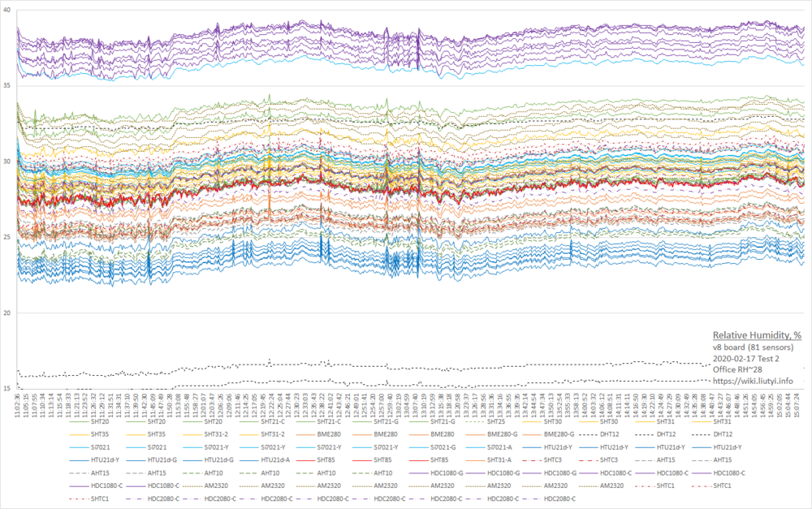Select the 'v8 board (81 sensors)' caption

pos(753,347)
